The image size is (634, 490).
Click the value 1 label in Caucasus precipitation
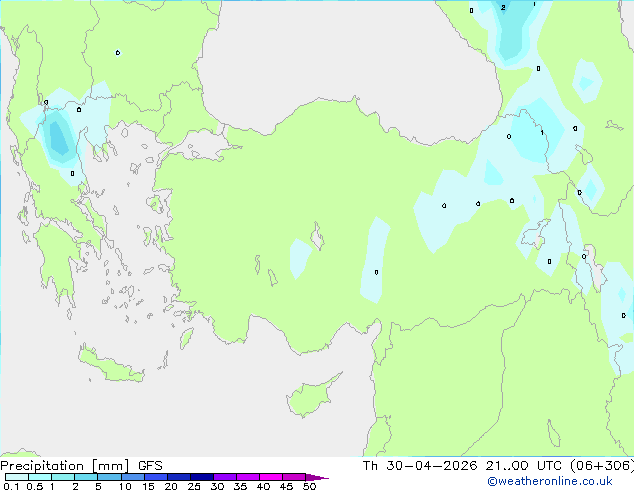[542, 132]
